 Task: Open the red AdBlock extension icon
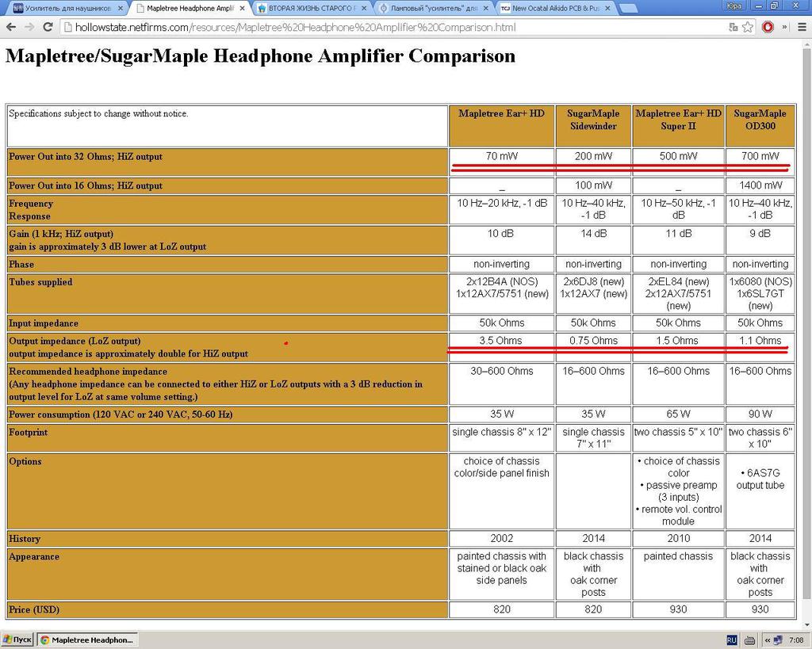tap(768, 28)
